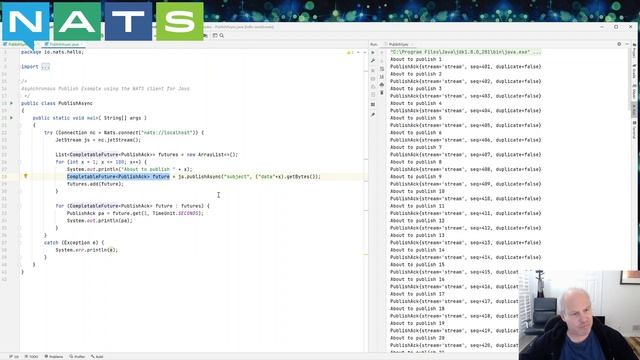Expand the folded import statement

tap(45, 67)
